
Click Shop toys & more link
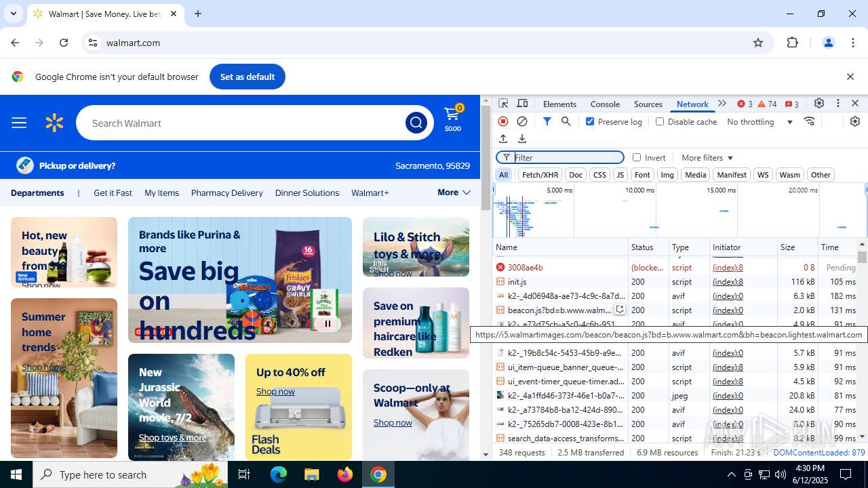(172, 437)
